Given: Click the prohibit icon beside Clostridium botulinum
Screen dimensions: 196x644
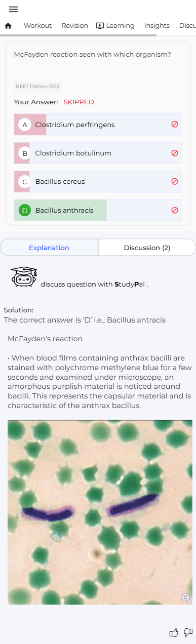Looking at the screenshot, I should [x=175, y=153].
